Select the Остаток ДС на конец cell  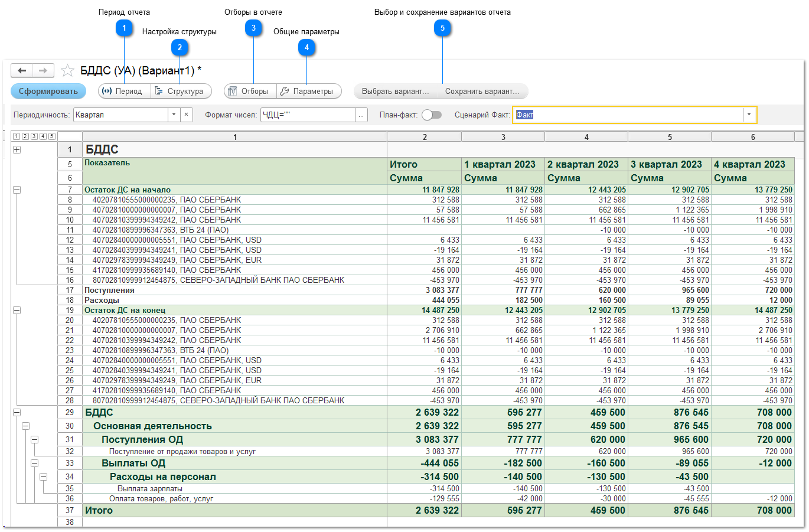click(234, 310)
